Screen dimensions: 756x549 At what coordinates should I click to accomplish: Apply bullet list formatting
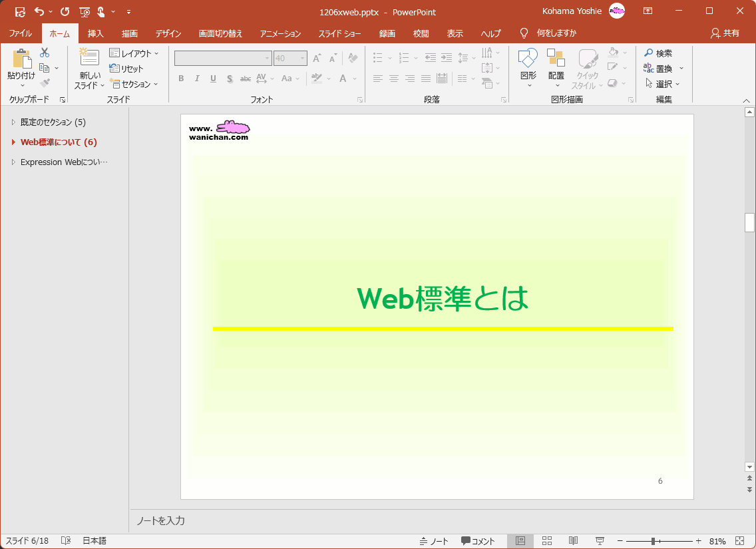379,58
